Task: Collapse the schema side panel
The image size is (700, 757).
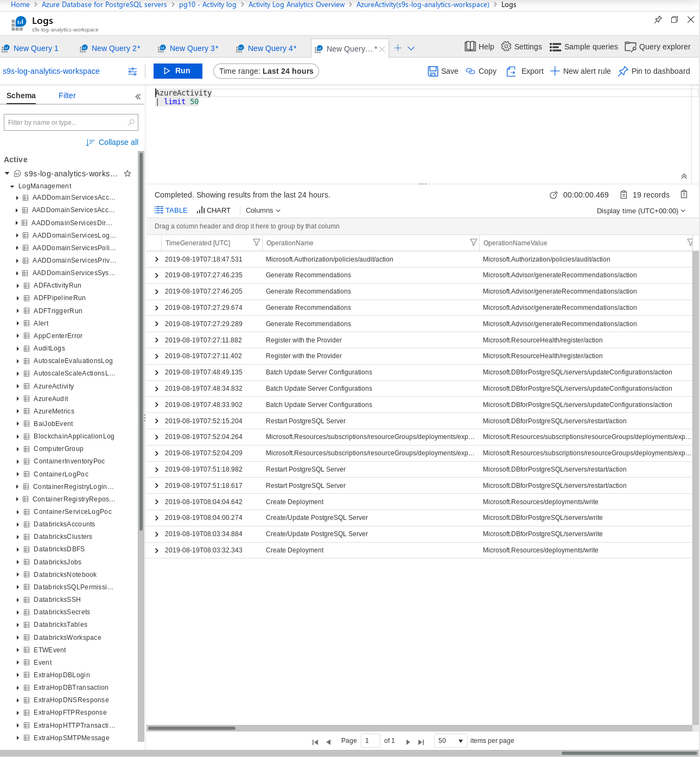Action: (x=138, y=96)
